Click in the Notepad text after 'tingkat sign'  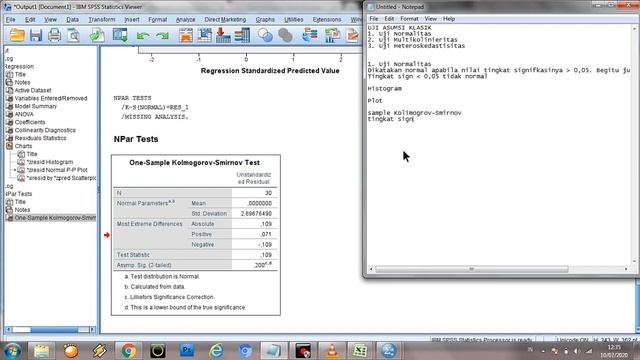(x=414, y=119)
